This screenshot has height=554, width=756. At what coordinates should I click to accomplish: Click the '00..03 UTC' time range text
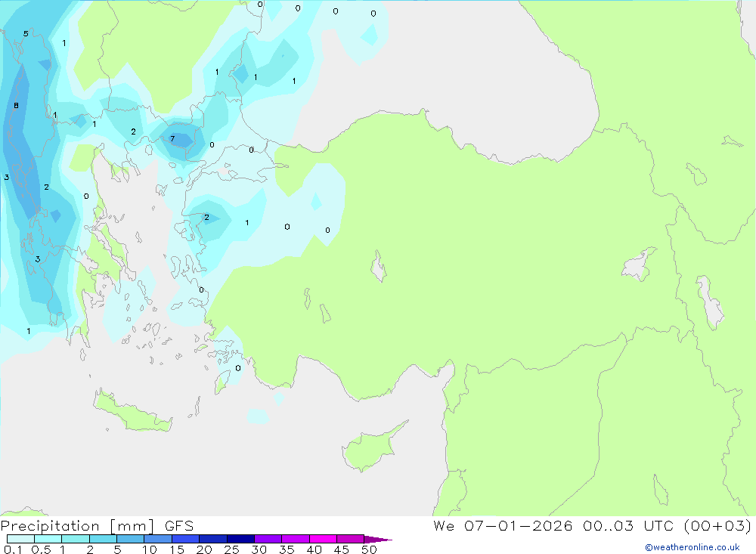pyautogui.click(x=627, y=525)
